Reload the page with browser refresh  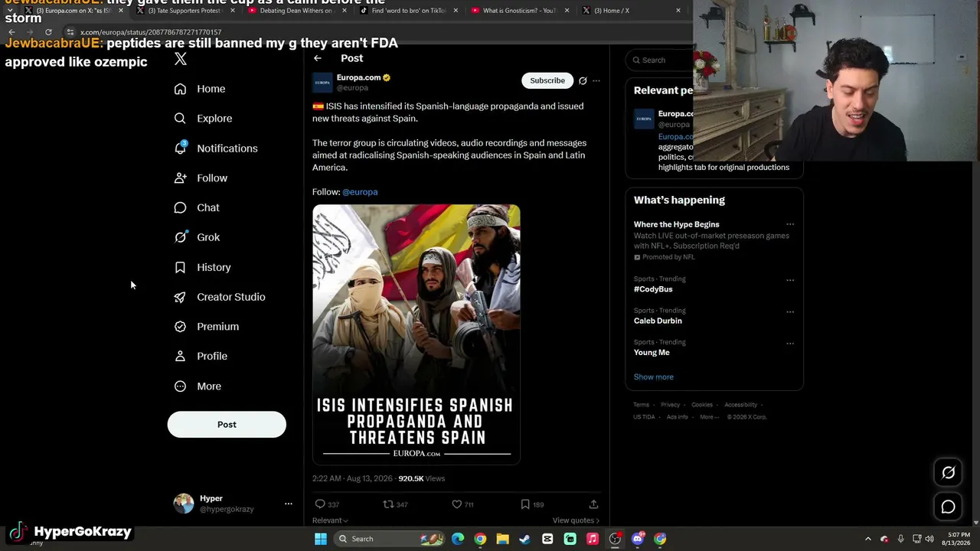pyautogui.click(x=48, y=32)
